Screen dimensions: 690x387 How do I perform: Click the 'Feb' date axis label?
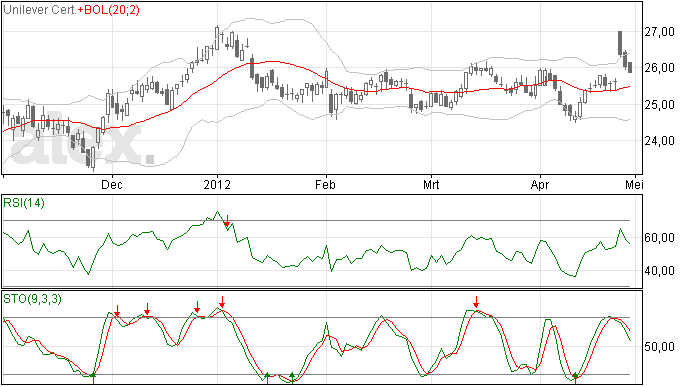[325, 184]
